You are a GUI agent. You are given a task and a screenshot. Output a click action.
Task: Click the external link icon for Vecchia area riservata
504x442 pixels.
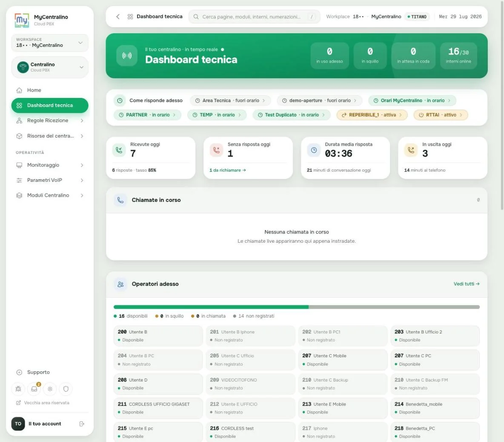click(18, 403)
